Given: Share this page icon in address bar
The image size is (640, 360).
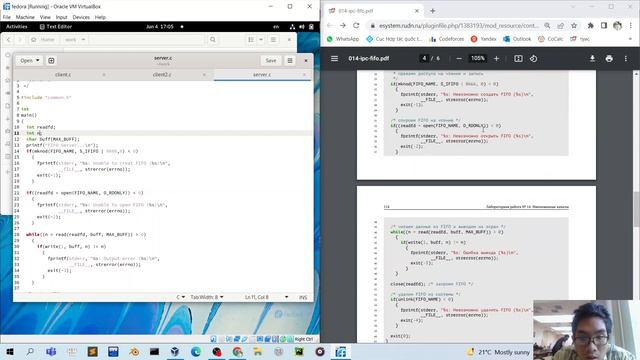Looking at the screenshot, I should (x=560, y=25).
